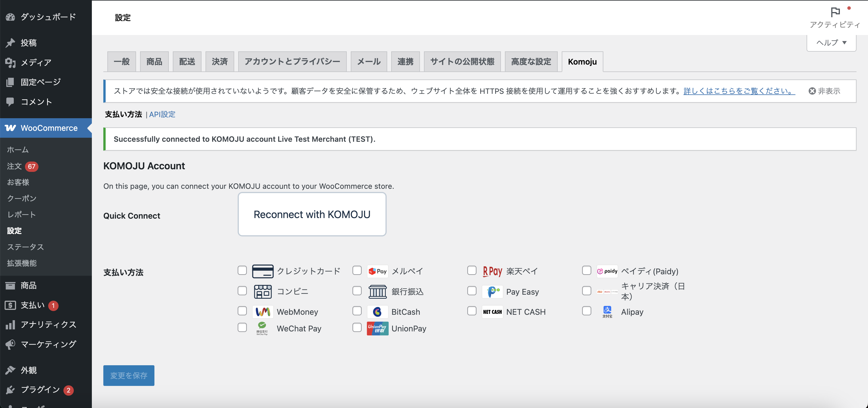868x408 pixels.
Task: Click the archive box icon beside 商品
Action: pos(10,286)
